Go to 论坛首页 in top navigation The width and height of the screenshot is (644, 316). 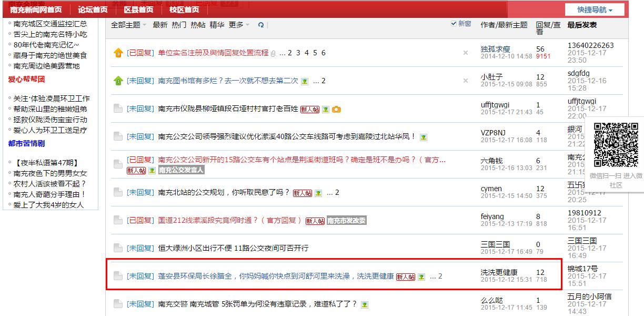click(x=93, y=9)
